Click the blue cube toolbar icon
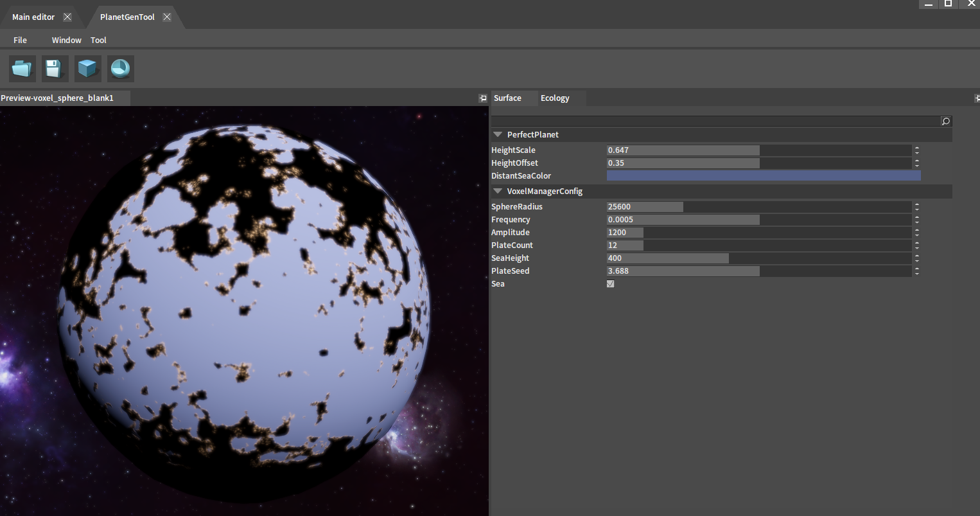 click(87, 68)
